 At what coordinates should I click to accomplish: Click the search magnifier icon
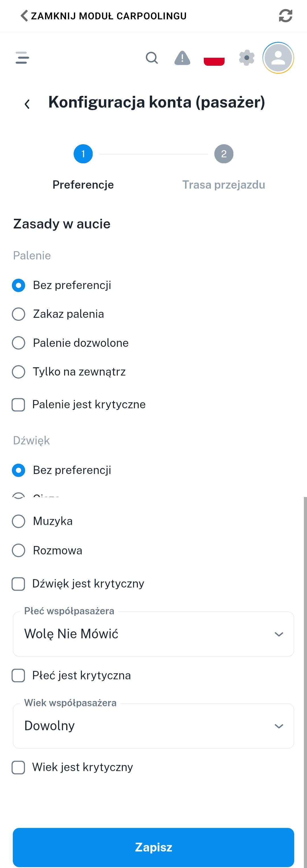[152, 58]
